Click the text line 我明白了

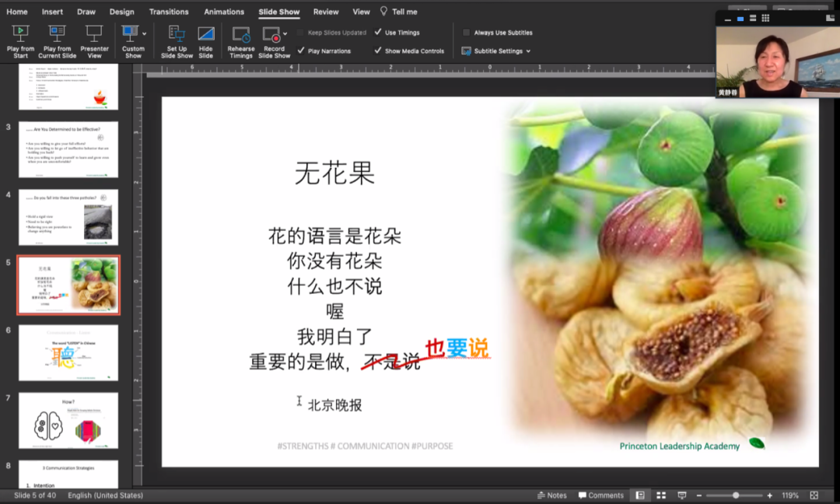(334, 336)
